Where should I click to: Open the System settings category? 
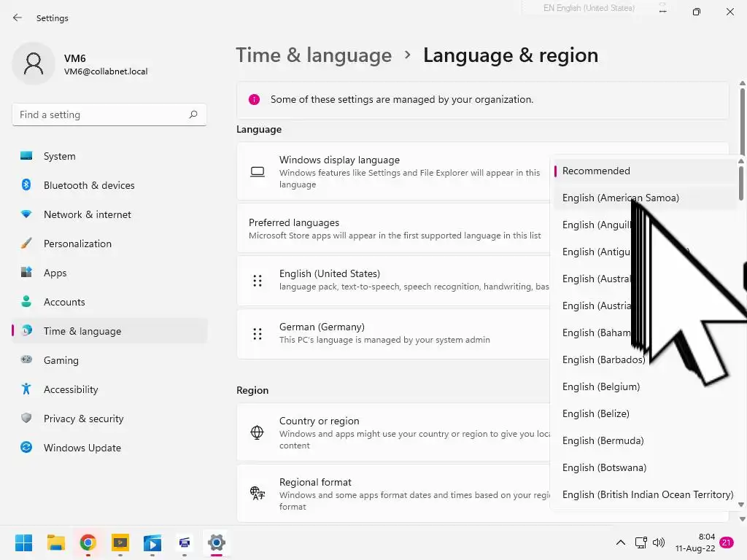109,156
